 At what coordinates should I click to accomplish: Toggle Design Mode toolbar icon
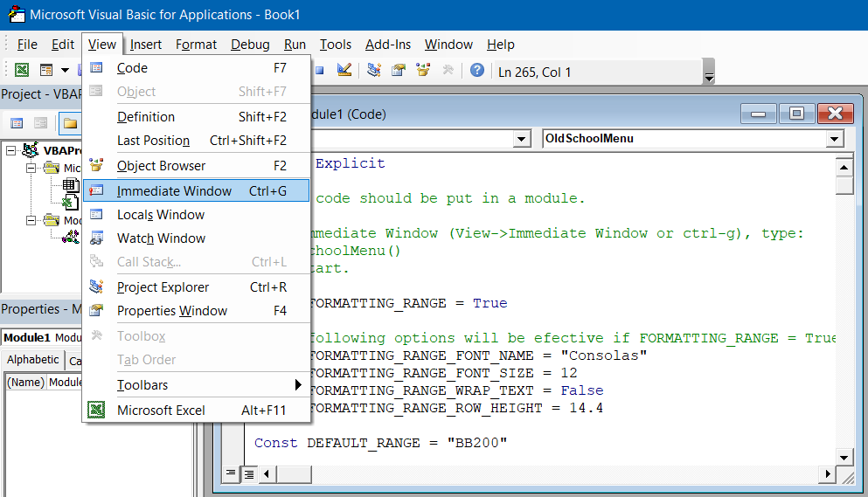point(344,70)
